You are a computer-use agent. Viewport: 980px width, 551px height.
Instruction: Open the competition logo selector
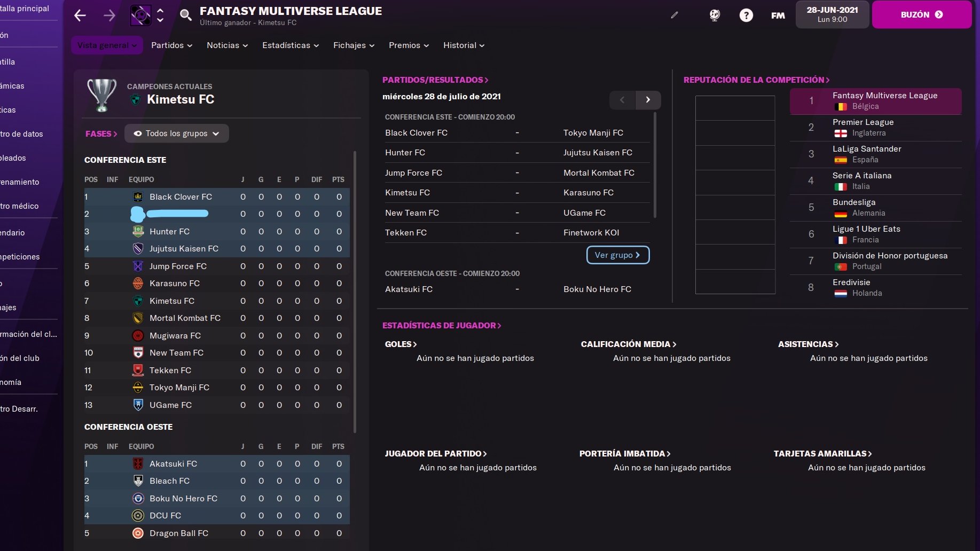pos(141,15)
